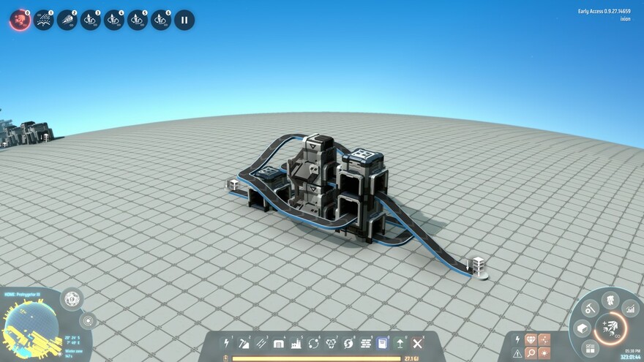The height and width of the screenshot is (362, 644).
Task: Open the inventory cube panel
Action: click(583, 328)
